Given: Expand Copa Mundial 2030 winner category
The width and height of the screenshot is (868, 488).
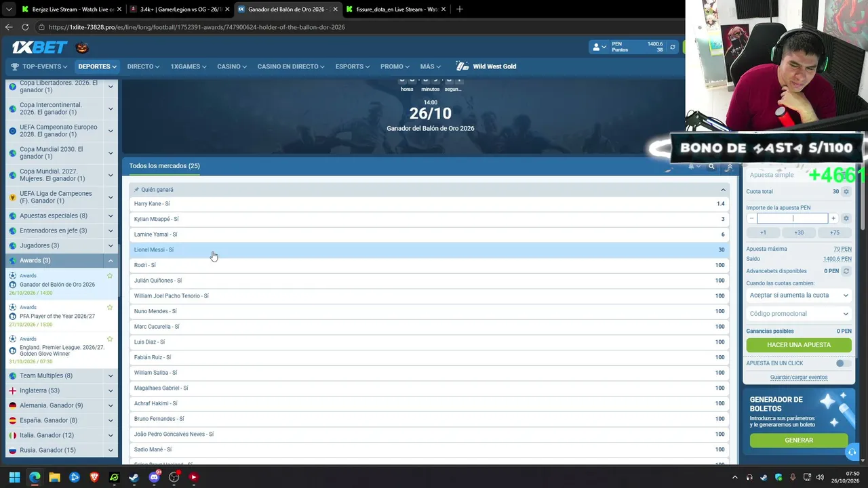Looking at the screenshot, I should point(111,152).
